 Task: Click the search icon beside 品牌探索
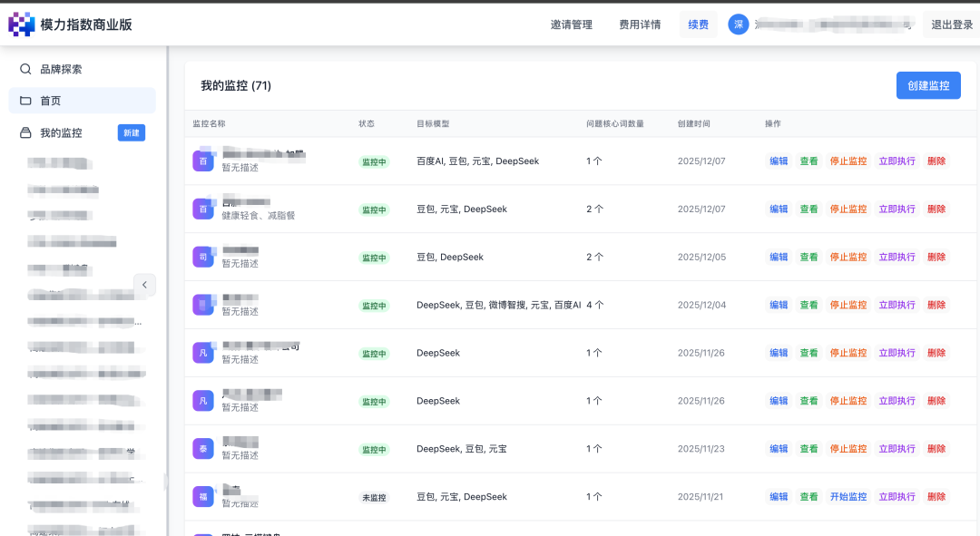25,69
